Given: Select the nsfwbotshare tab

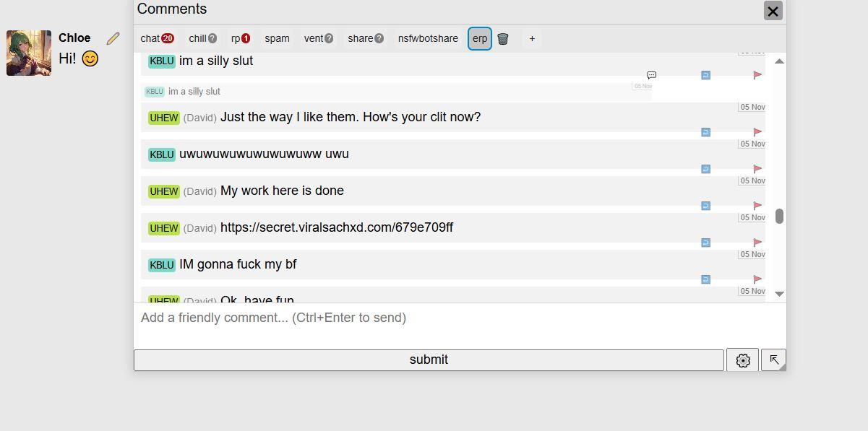Looking at the screenshot, I should pyautogui.click(x=428, y=39).
